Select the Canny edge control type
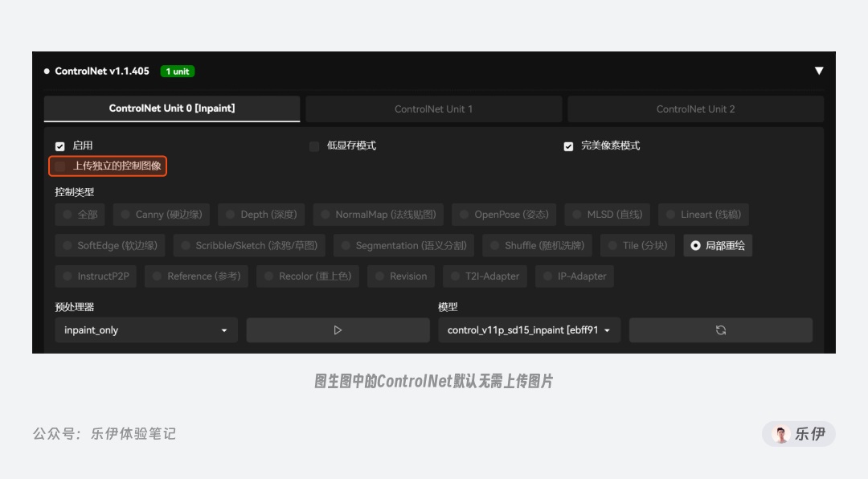868x479 pixels. [161, 215]
